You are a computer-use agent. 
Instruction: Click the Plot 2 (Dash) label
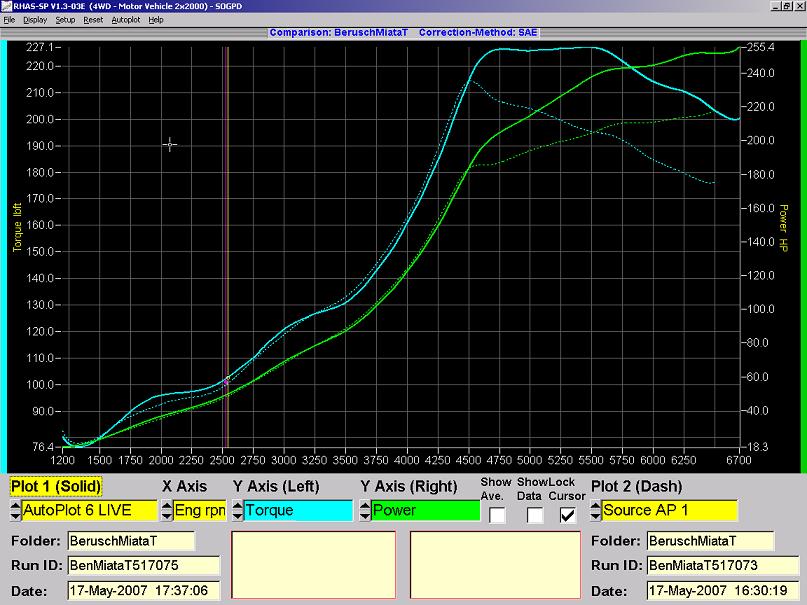637,486
